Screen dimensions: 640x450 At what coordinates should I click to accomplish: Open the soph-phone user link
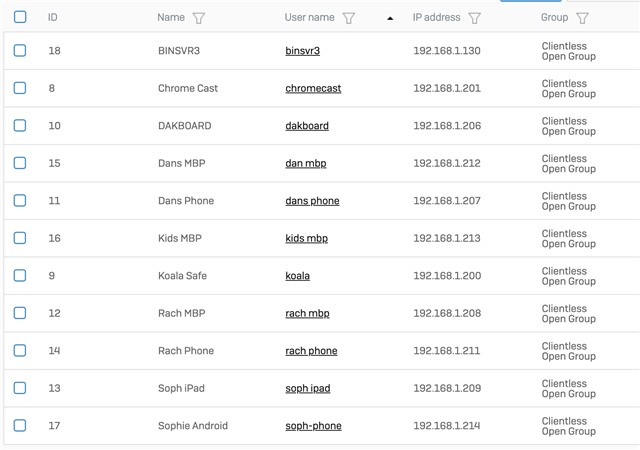tap(313, 426)
